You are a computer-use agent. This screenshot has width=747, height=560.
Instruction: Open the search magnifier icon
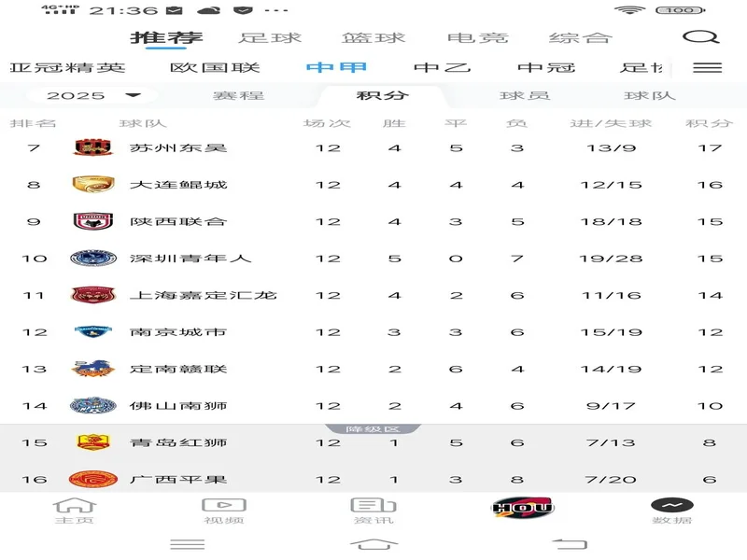click(700, 37)
